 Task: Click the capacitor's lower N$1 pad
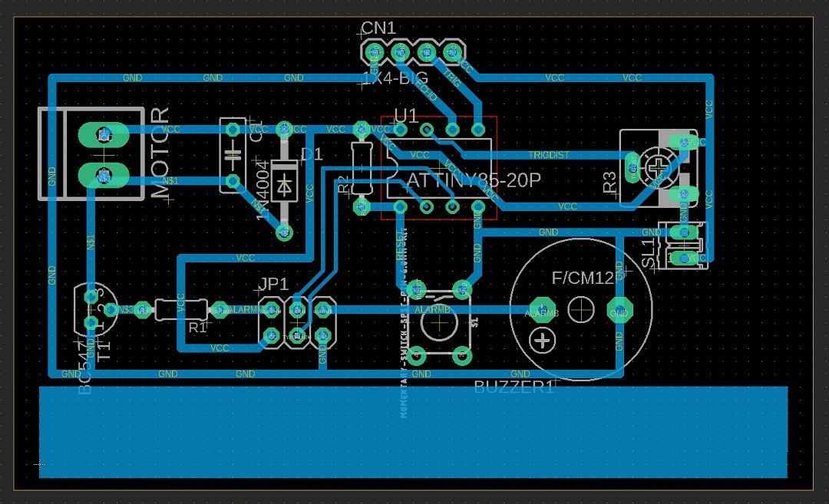coord(233,181)
